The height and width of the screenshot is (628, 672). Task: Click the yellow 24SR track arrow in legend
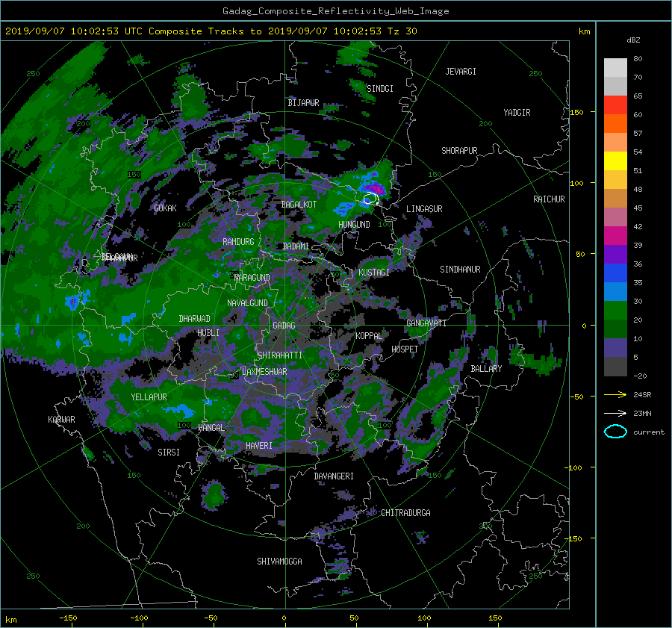pyautogui.click(x=615, y=394)
